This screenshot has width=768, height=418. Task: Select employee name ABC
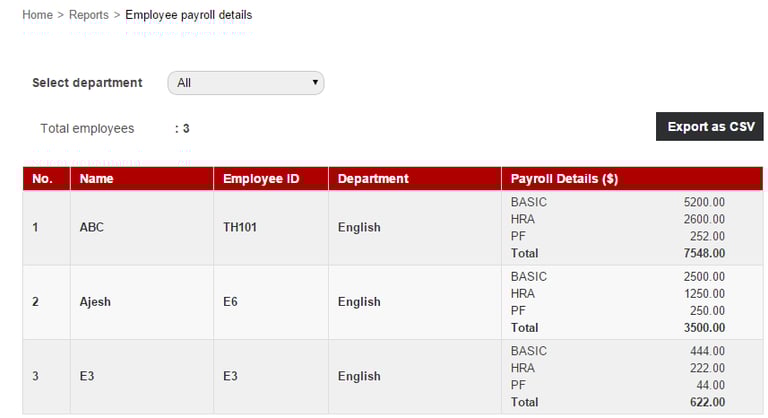tap(92, 227)
